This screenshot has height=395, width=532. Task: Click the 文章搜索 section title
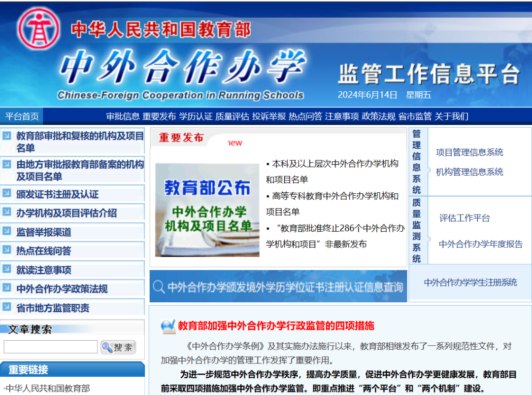[x=30, y=329]
